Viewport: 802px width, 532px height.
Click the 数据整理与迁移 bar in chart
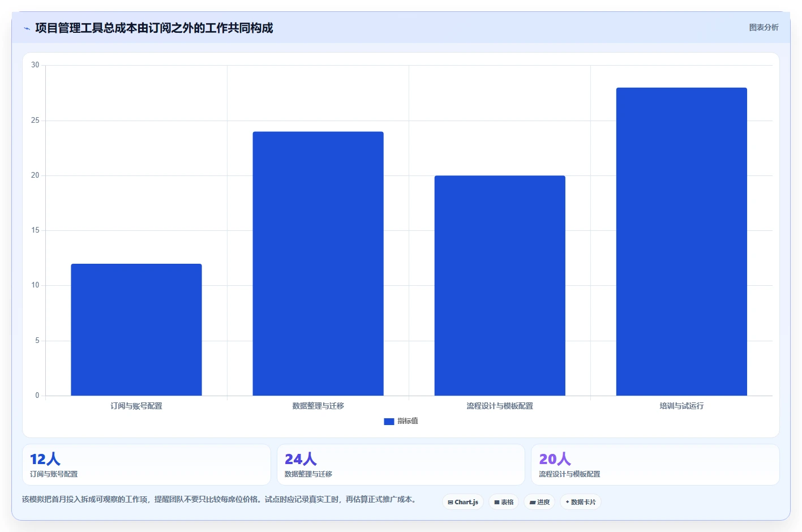click(318, 264)
